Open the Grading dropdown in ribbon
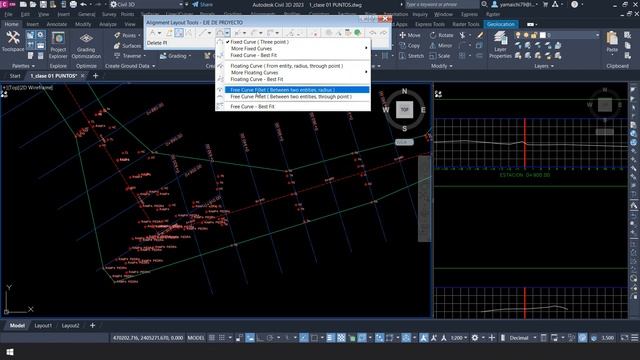The height and width of the screenshot is (360, 640). coord(176,56)
